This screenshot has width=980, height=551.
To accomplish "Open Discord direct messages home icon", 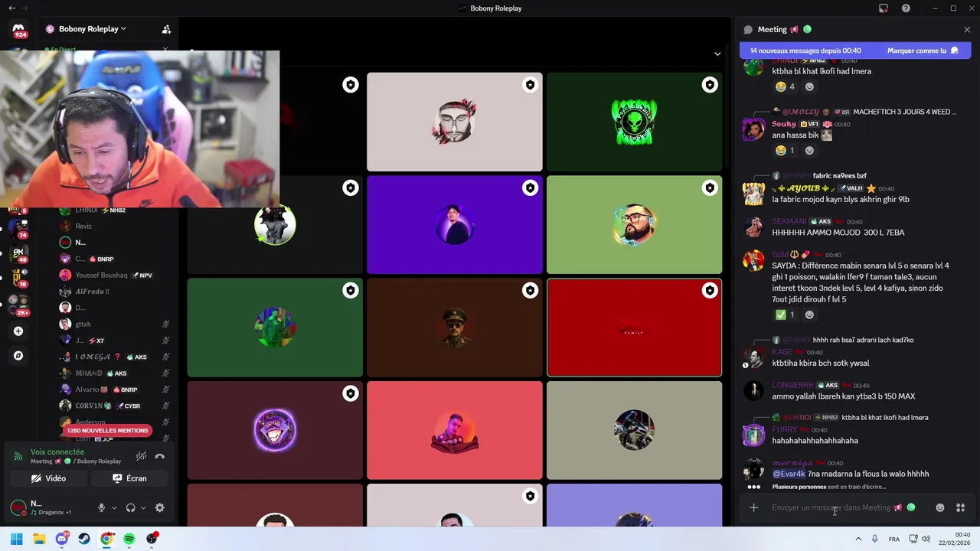I will coord(20,30).
